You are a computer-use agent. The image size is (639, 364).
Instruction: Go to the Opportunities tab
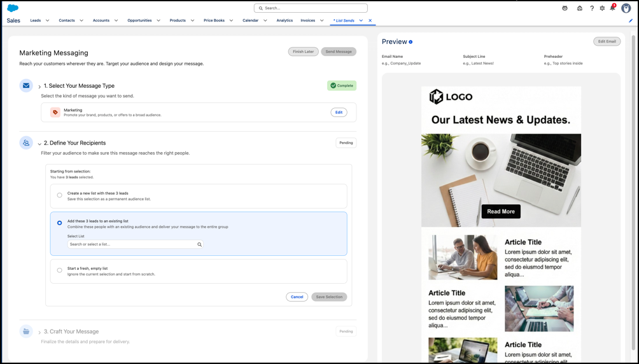[139, 20]
